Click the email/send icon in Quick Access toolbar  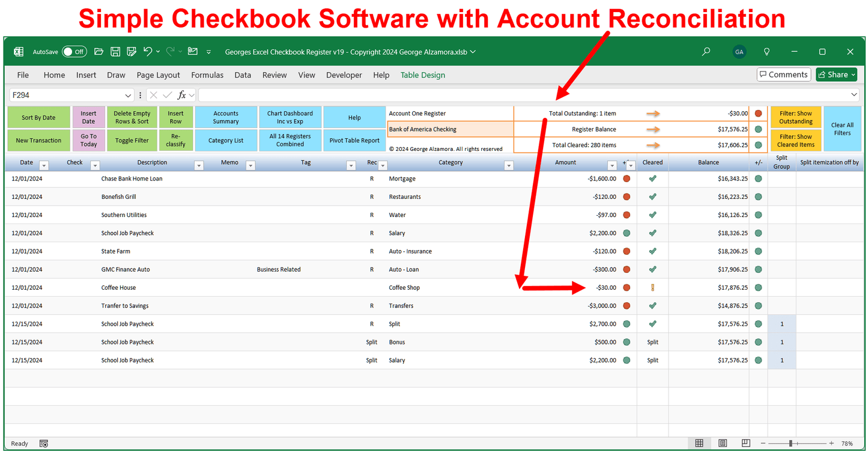coord(193,52)
